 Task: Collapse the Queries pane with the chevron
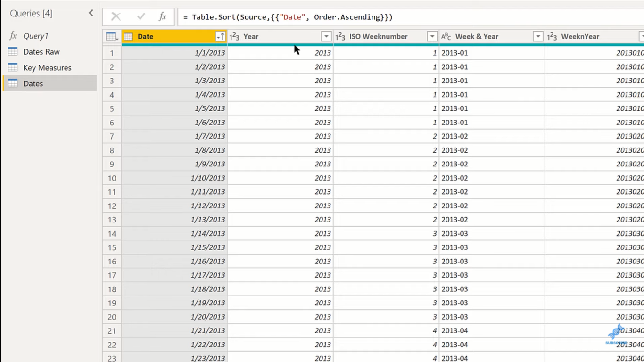coord(91,13)
